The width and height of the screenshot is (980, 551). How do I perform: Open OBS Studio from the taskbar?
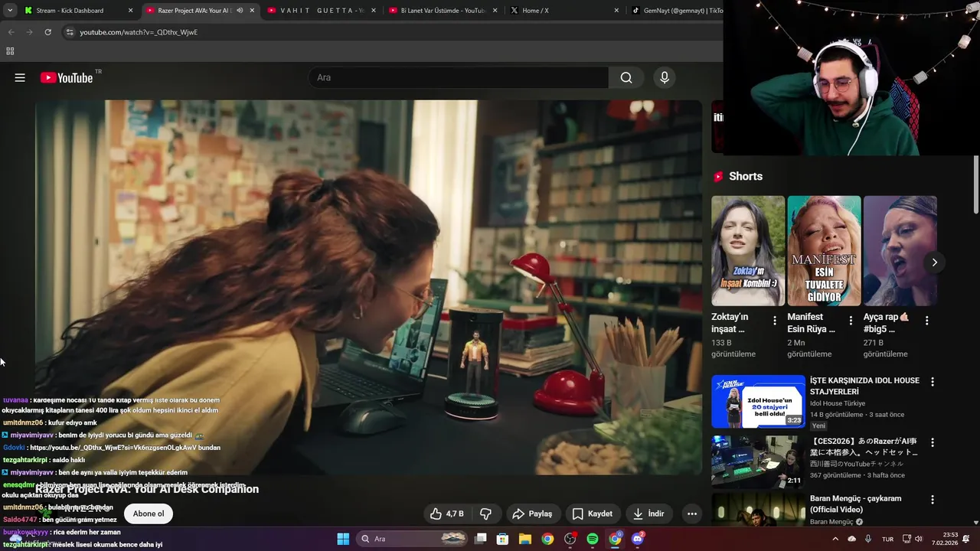point(570,539)
